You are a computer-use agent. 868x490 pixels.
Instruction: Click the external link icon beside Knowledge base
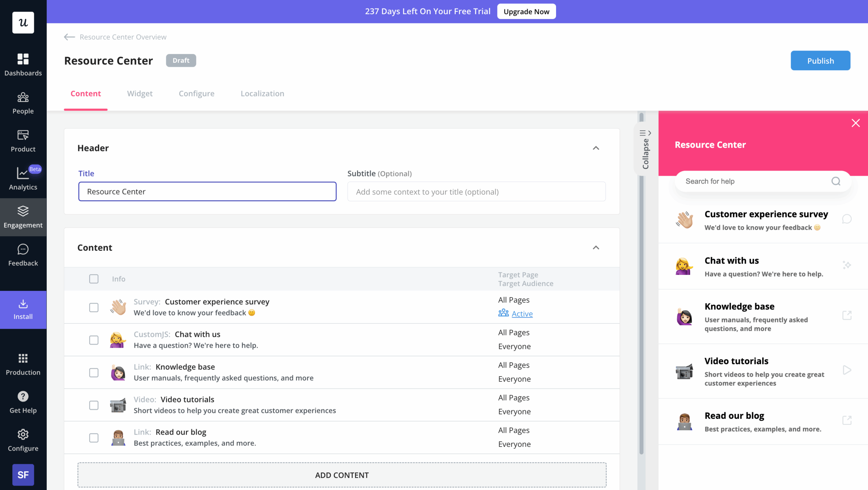click(847, 315)
